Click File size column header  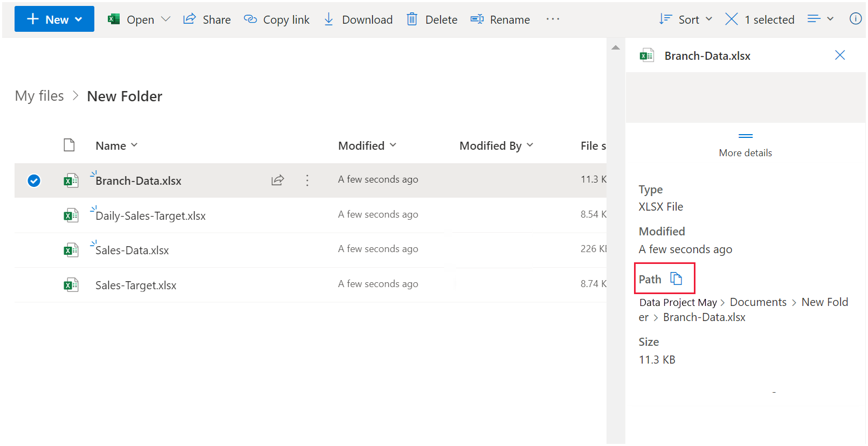coord(593,145)
